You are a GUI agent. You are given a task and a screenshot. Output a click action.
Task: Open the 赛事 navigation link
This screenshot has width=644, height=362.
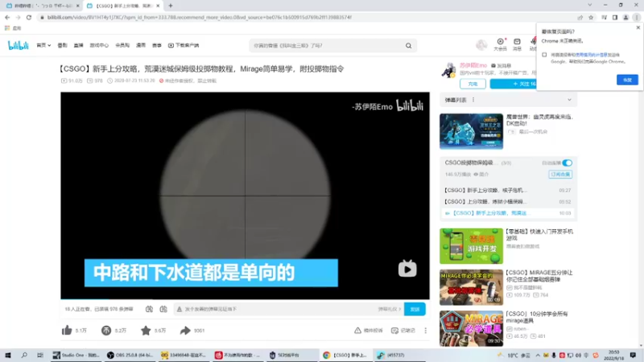(x=157, y=46)
